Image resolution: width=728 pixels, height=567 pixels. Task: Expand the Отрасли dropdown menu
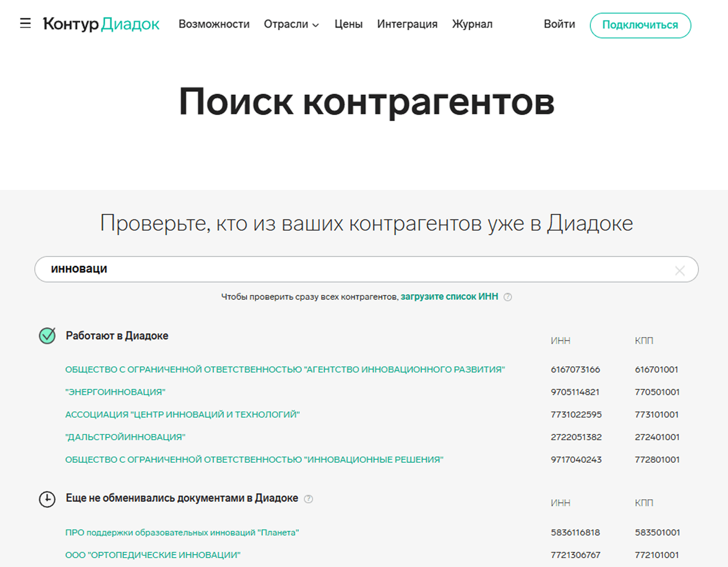pos(291,24)
